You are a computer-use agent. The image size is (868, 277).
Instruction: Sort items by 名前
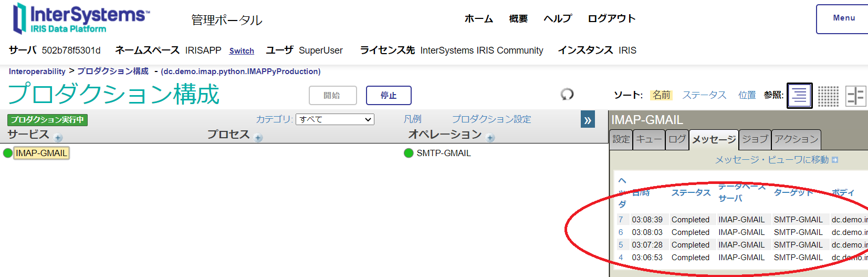click(661, 95)
